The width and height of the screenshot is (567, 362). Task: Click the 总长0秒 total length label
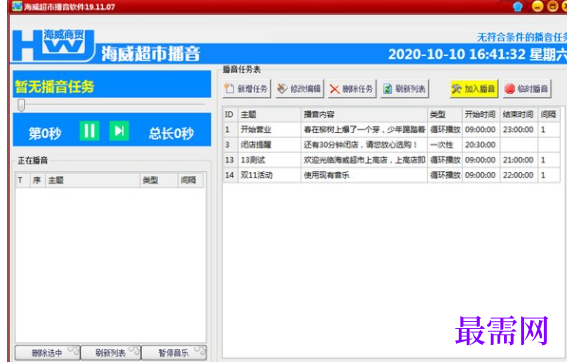(171, 133)
